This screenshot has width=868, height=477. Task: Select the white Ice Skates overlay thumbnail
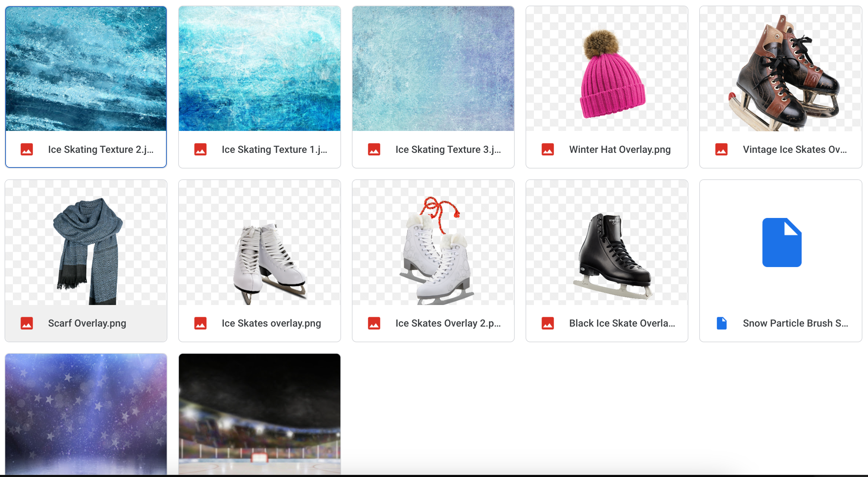260,243
